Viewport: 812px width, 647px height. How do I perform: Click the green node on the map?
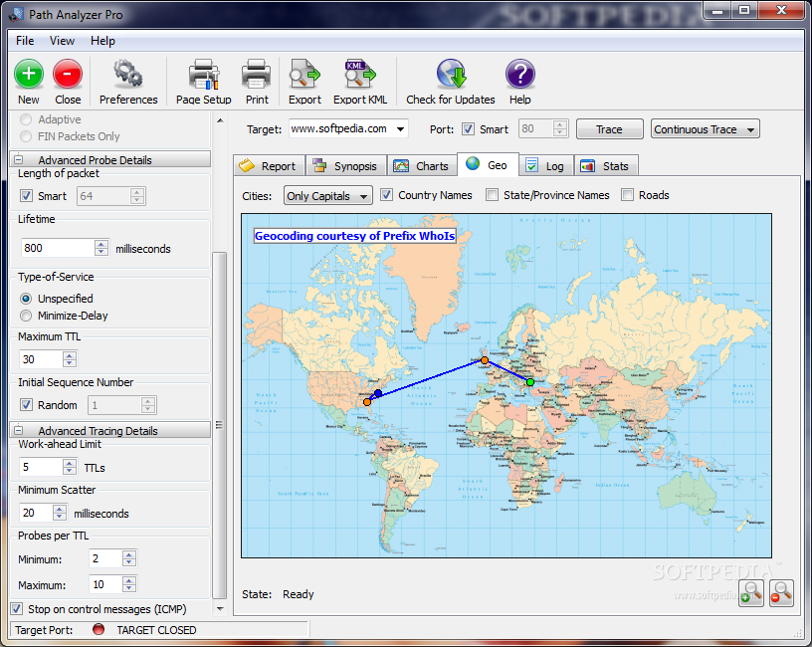coord(530,382)
